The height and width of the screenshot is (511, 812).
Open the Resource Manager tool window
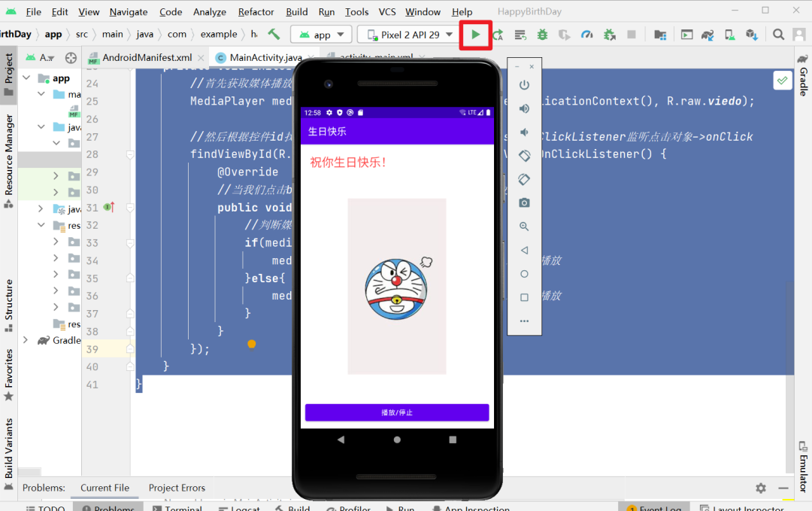click(9, 160)
